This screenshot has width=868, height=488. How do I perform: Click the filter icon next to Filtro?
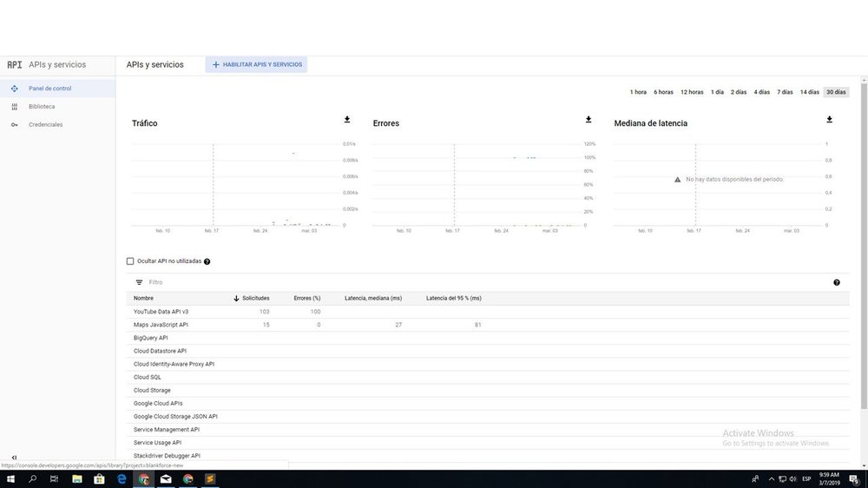point(139,282)
